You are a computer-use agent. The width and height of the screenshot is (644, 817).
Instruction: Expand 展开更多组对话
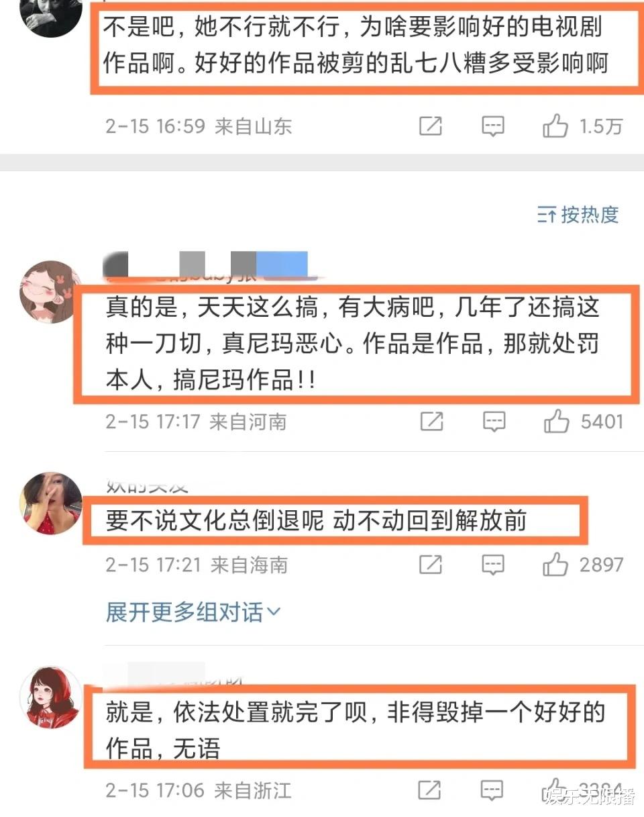193,612
